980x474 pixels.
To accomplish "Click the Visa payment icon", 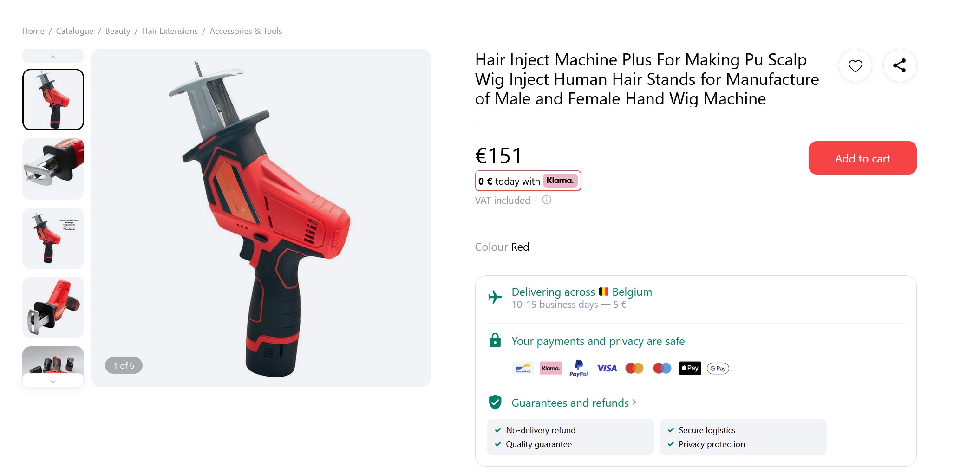I will [607, 368].
